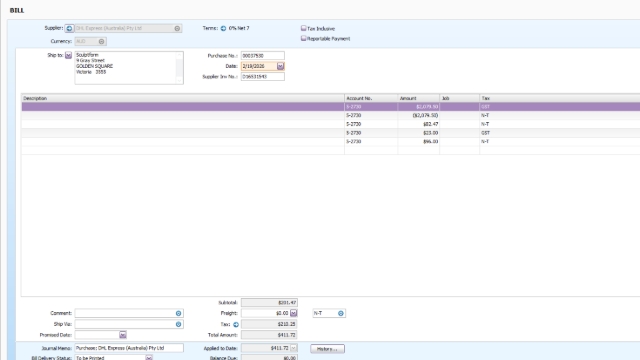The image size is (640, 360).
Task: Open supplier card arrow icon beside Supplier
Action: [69, 29]
